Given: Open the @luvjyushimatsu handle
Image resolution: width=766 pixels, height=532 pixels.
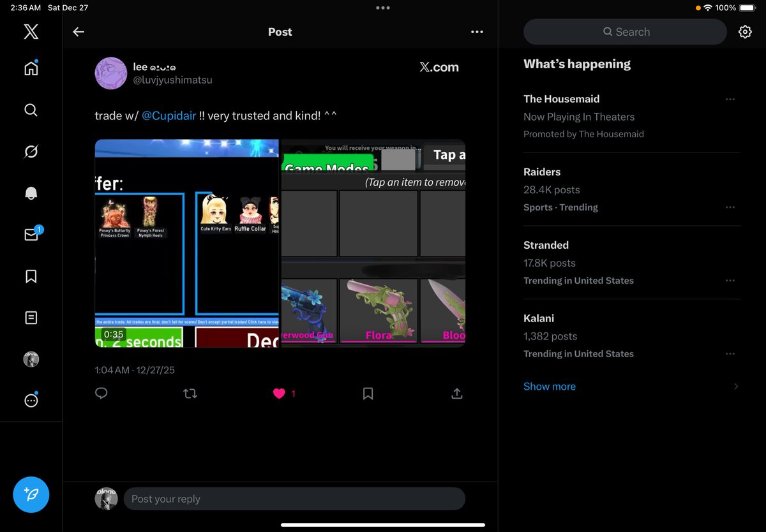Looking at the screenshot, I should click(x=172, y=80).
